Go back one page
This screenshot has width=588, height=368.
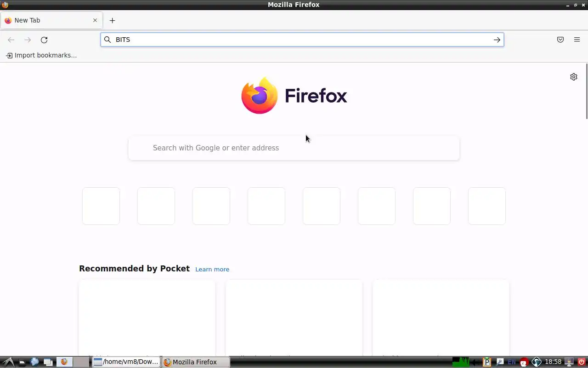tap(11, 40)
